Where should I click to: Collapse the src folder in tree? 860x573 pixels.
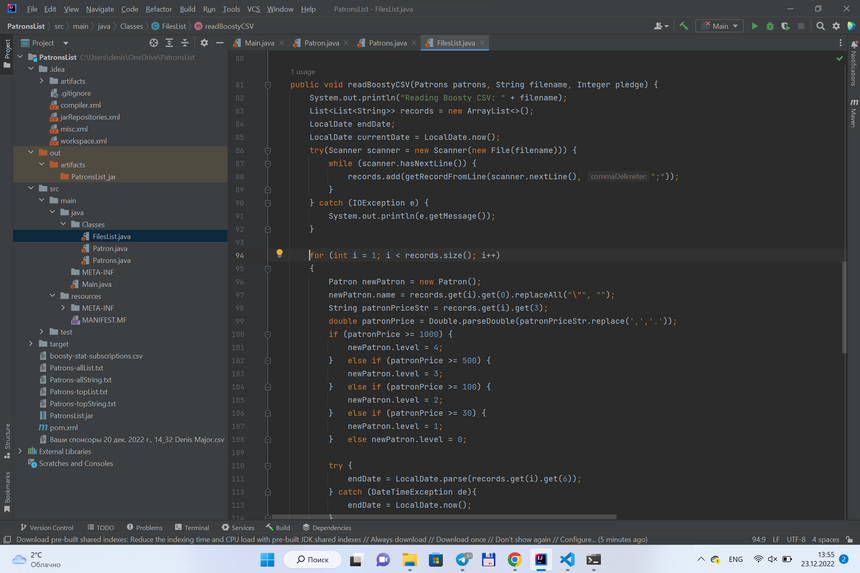point(31,188)
